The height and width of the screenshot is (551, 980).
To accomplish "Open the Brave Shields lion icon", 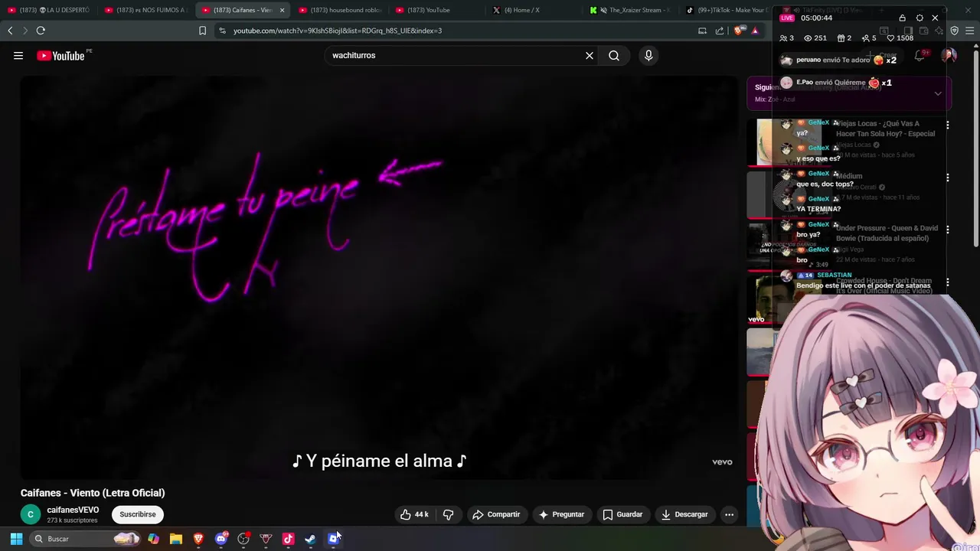I will click(738, 31).
